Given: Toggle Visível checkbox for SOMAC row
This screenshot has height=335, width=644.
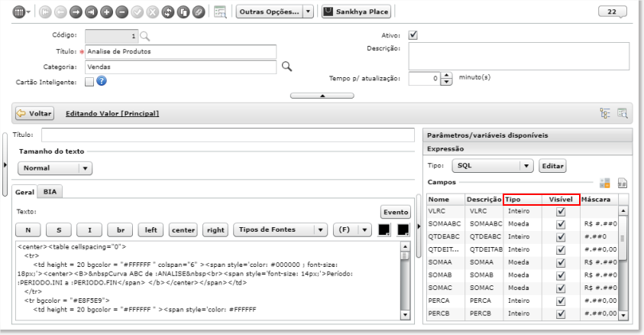Looking at the screenshot, I should (x=561, y=288).
